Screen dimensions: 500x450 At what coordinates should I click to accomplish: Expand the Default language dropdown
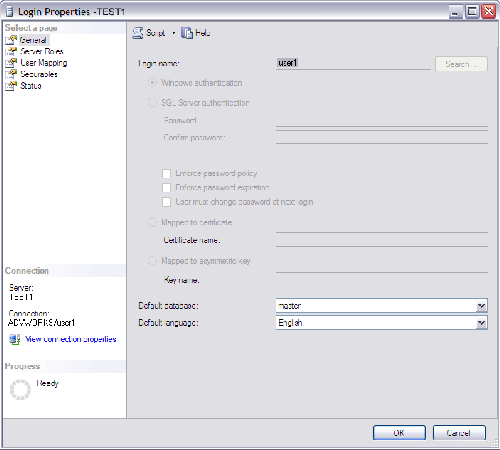click(x=481, y=323)
